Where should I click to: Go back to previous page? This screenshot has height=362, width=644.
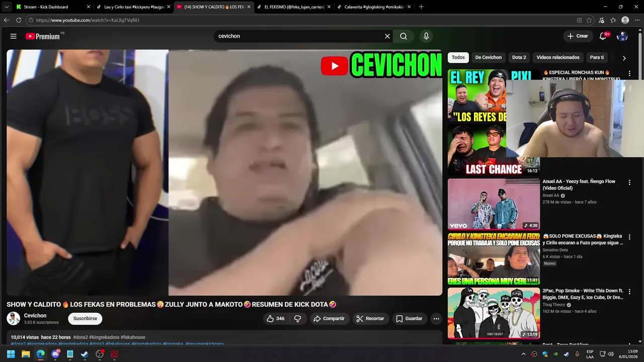pos(7,20)
